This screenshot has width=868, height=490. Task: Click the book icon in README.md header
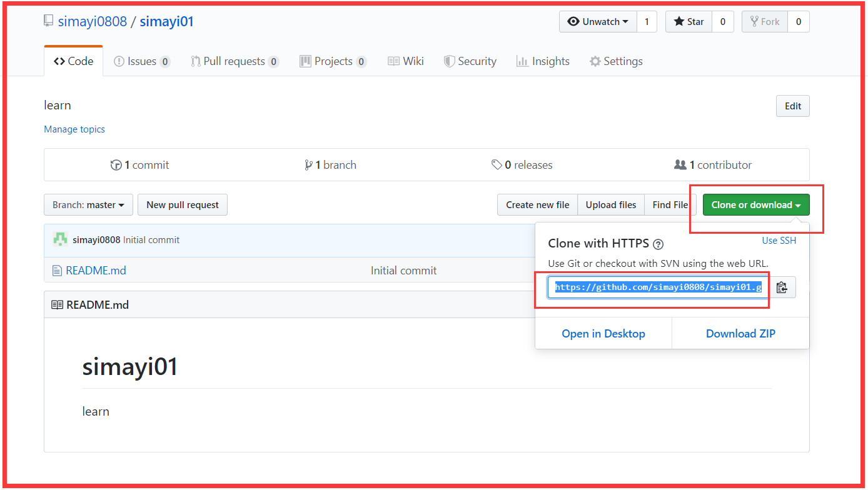(x=57, y=305)
